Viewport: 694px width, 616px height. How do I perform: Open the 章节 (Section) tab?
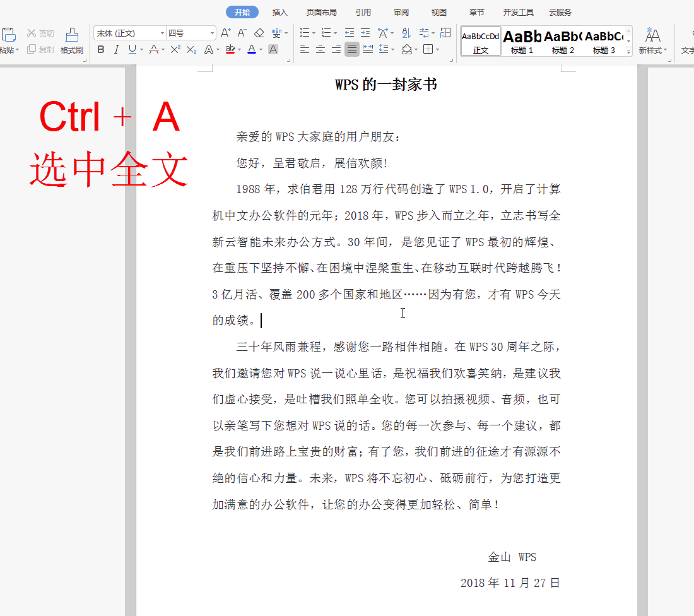[476, 13]
